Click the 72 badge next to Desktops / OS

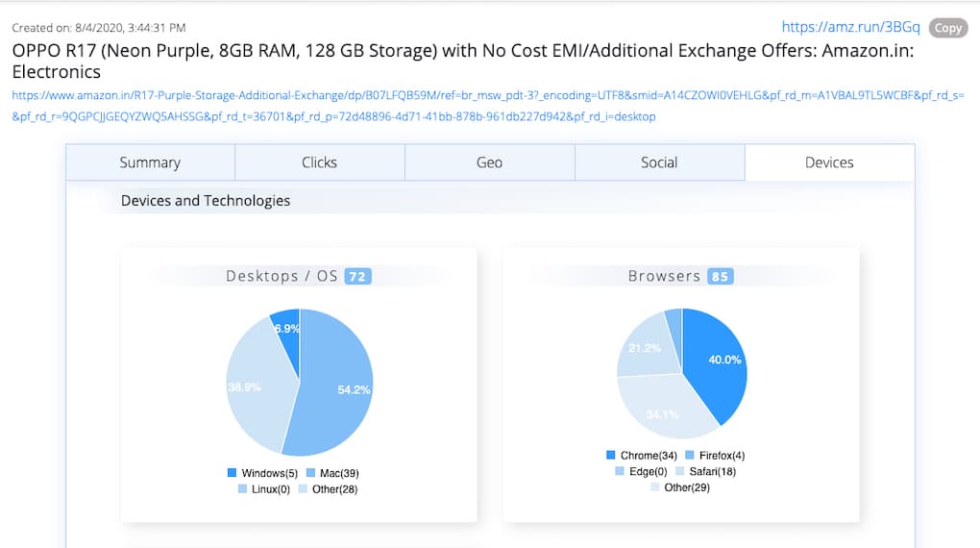pyautogui.click(x=357, y=277)
